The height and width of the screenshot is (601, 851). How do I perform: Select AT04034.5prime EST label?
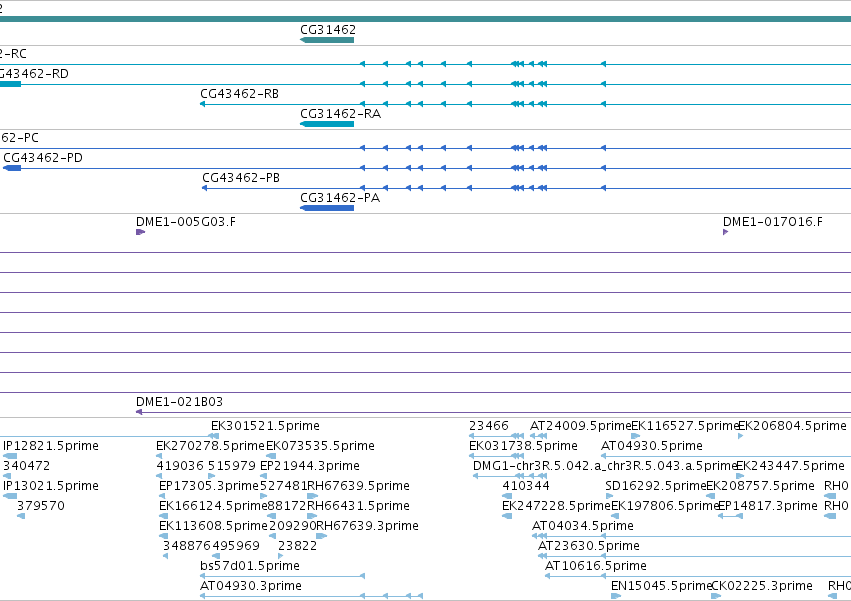pos(583,526)
